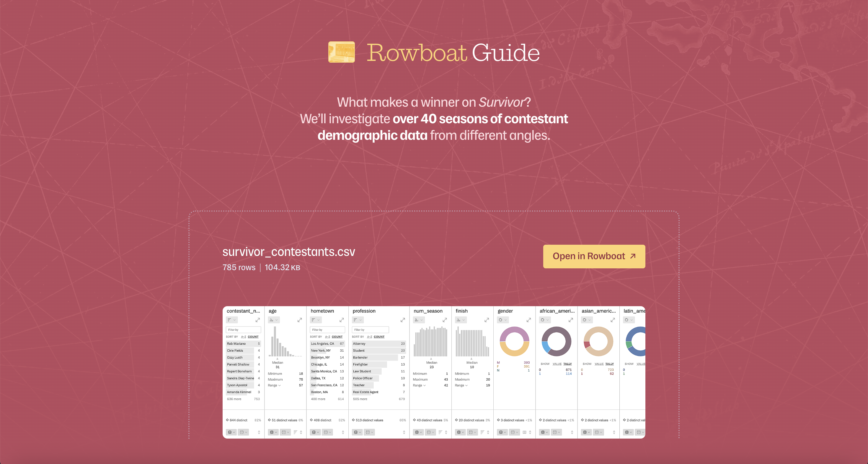The width and height of the screenshot is (868, 464).
Task: Open the chart type dropdown in finish column
Action: point(464,320)
